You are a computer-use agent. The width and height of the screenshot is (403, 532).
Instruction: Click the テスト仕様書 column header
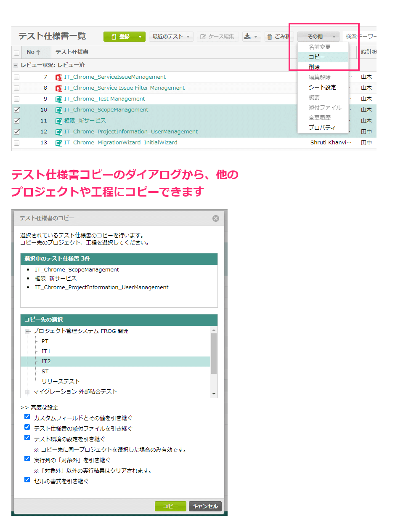[72, 52]
